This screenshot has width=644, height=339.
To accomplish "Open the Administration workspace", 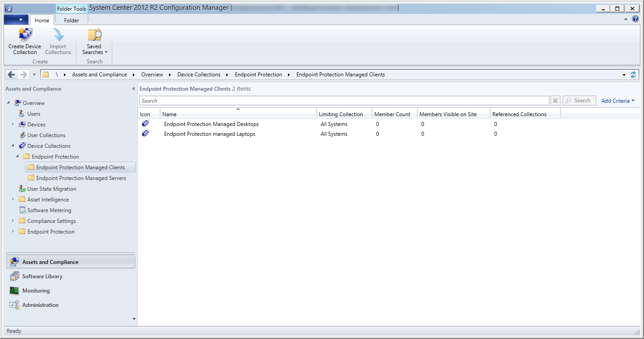I will pos(71,305).
